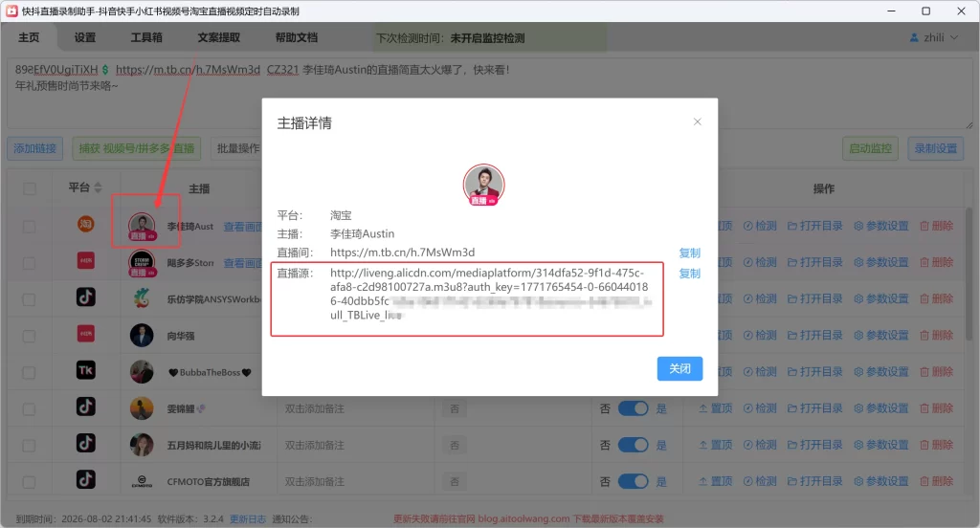Click 复制 next to 直播源 URL
Screen dimensions: 980x528
(689, 273)
